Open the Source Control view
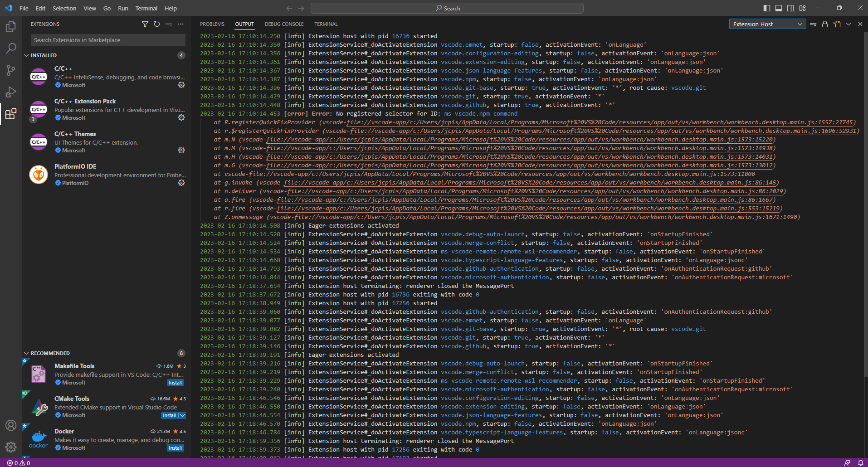This screenshot has height=467, width=868. pyautogui.click(x=11, y=70)
